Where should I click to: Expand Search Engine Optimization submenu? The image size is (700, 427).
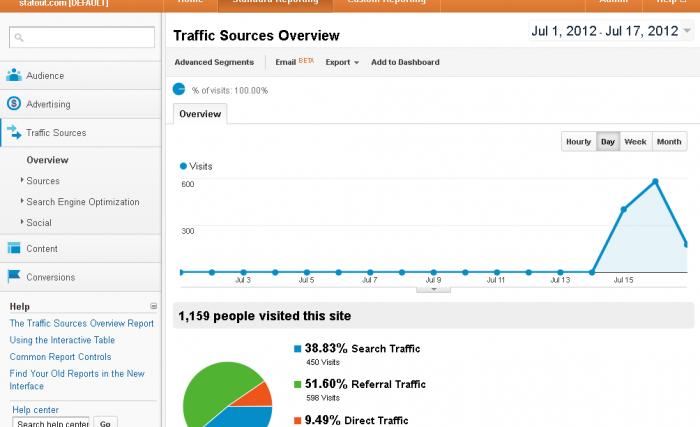pyautogui.click(x=80, y=201)
